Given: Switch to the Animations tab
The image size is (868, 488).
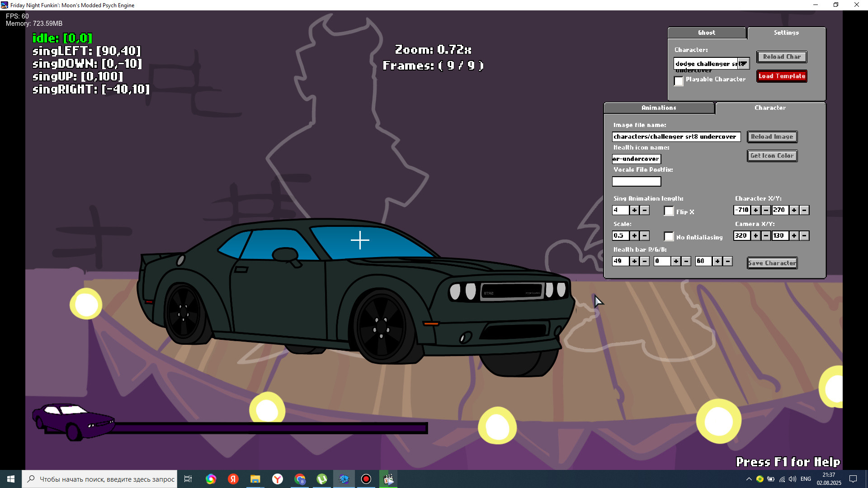Looking at the screenshot, I should pos(658,108).
